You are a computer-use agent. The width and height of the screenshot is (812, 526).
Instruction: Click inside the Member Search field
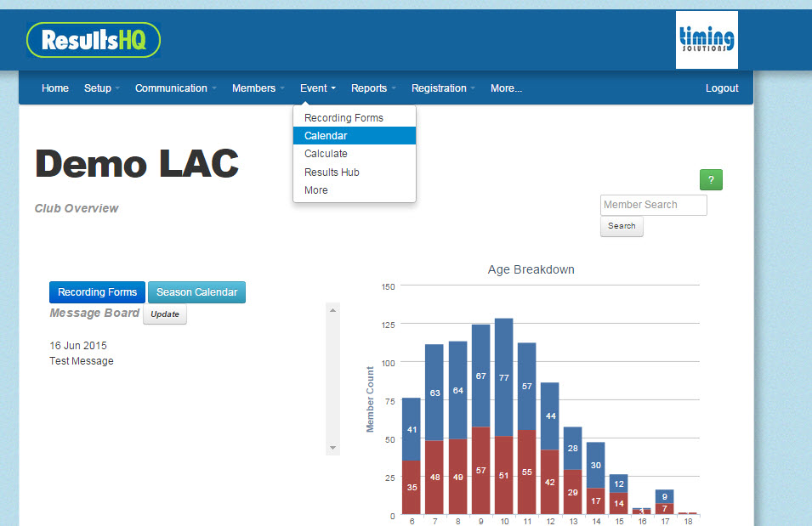point(653,205)
